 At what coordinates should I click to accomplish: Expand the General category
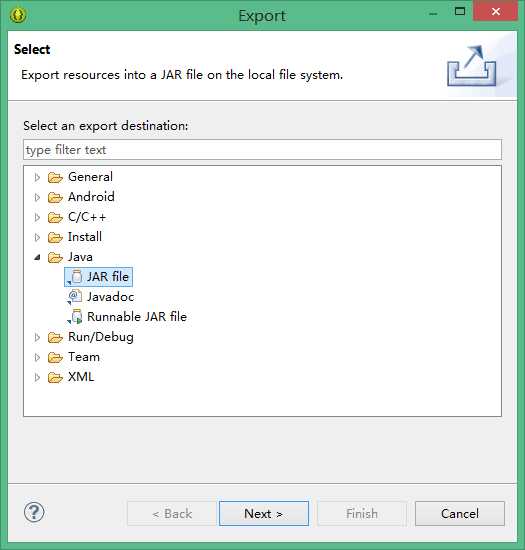click(x=37, y=177)
